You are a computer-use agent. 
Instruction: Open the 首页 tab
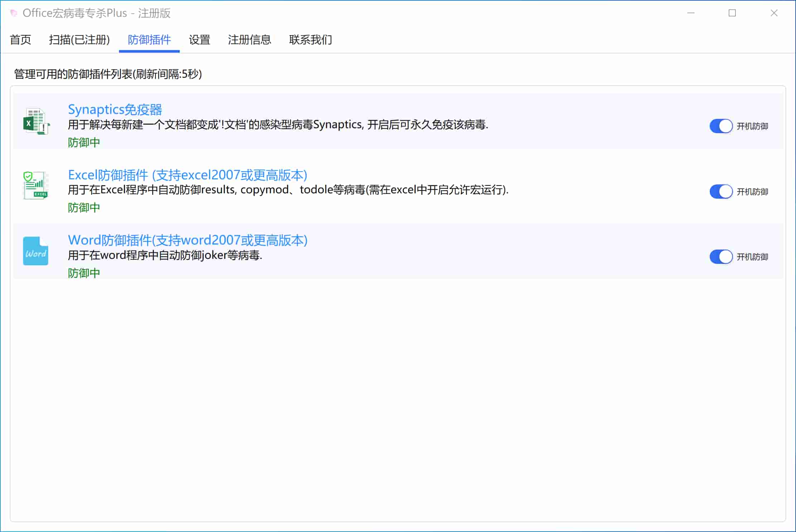click(20, 40)
